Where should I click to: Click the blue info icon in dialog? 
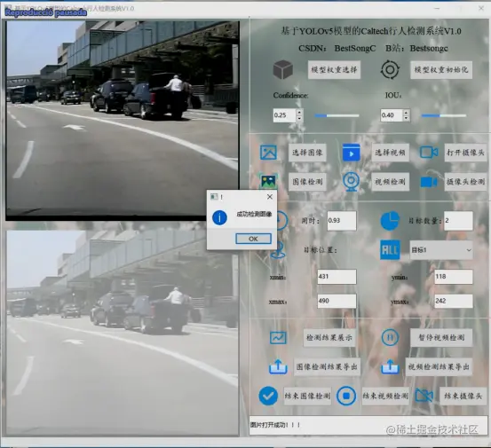(219, 217)
